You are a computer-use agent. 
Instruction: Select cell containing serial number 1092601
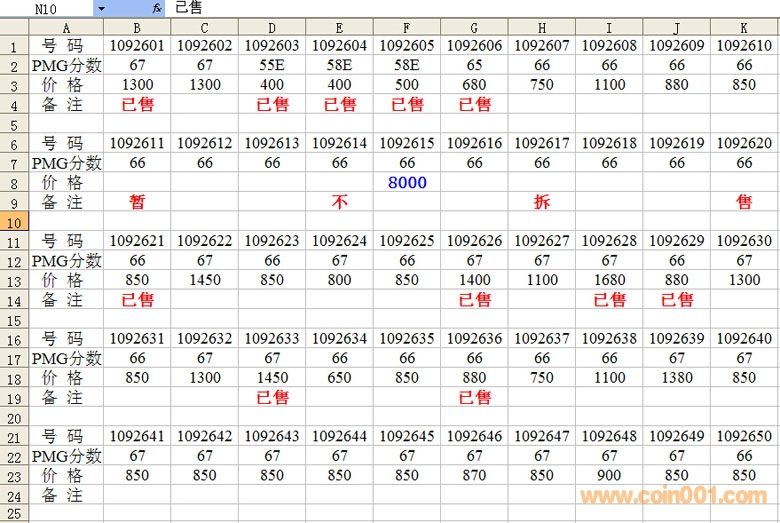pos(137,46)
